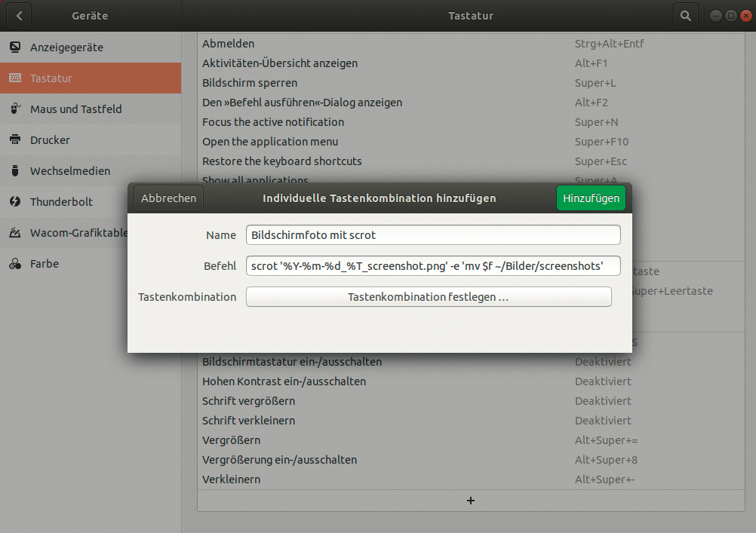Viewport: 756px width, 533px height.
Task: Click the Alt+Super+8 shortcut value
Action: (606, 460)
